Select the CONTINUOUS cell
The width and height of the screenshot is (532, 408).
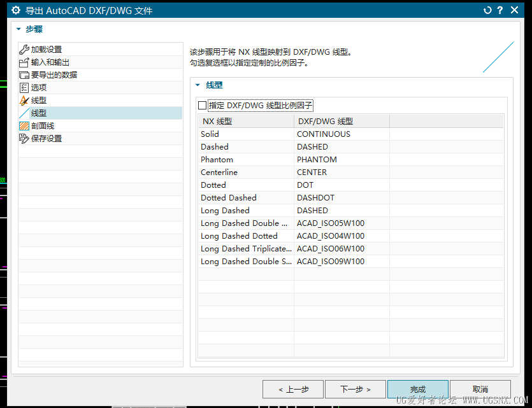[341, 134]
